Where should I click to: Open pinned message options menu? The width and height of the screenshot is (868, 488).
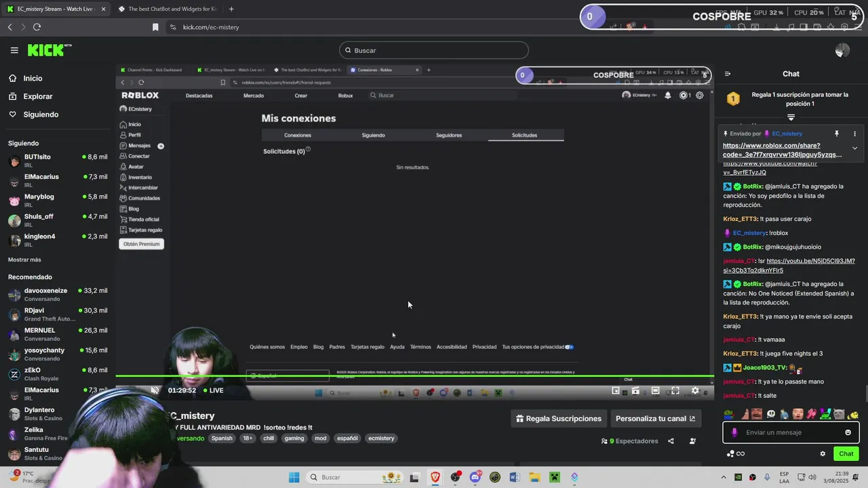[x=854, y=134]
